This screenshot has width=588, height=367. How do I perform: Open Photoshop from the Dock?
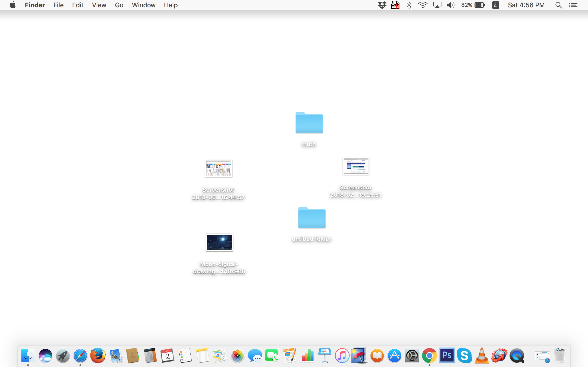(447, 356)
